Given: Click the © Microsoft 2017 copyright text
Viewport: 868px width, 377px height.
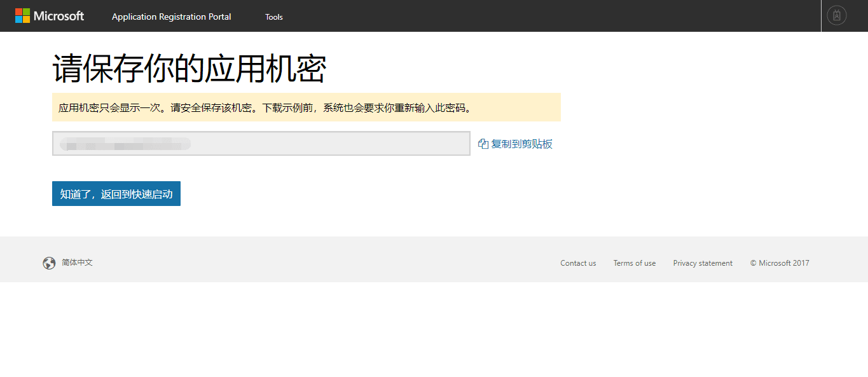Looking at the screenshot, I should [x=780, y=263].
